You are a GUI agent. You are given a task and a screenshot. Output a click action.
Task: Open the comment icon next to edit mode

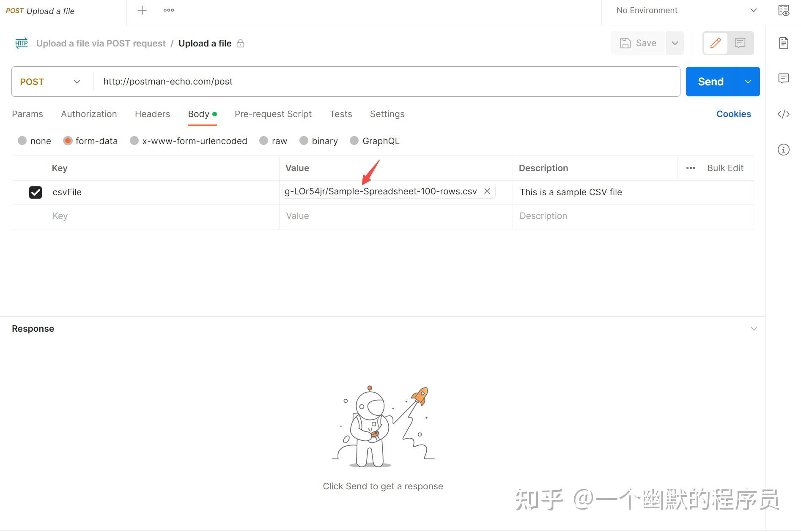740,43
